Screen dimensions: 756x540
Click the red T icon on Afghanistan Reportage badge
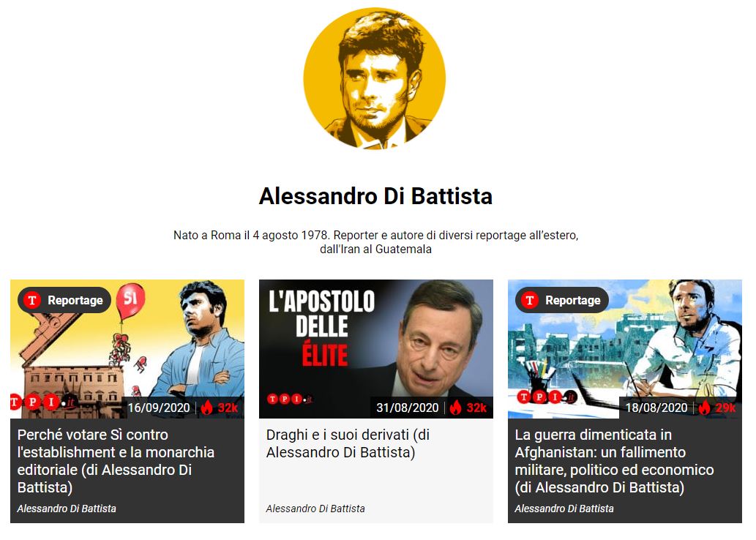529,300
